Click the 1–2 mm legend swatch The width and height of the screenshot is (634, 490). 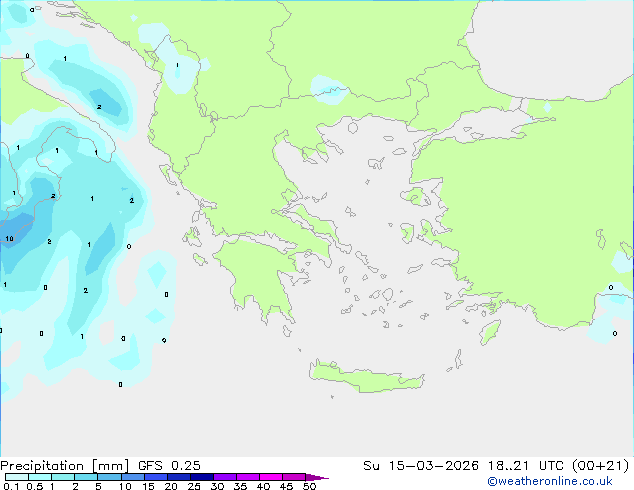coord(63,477)
